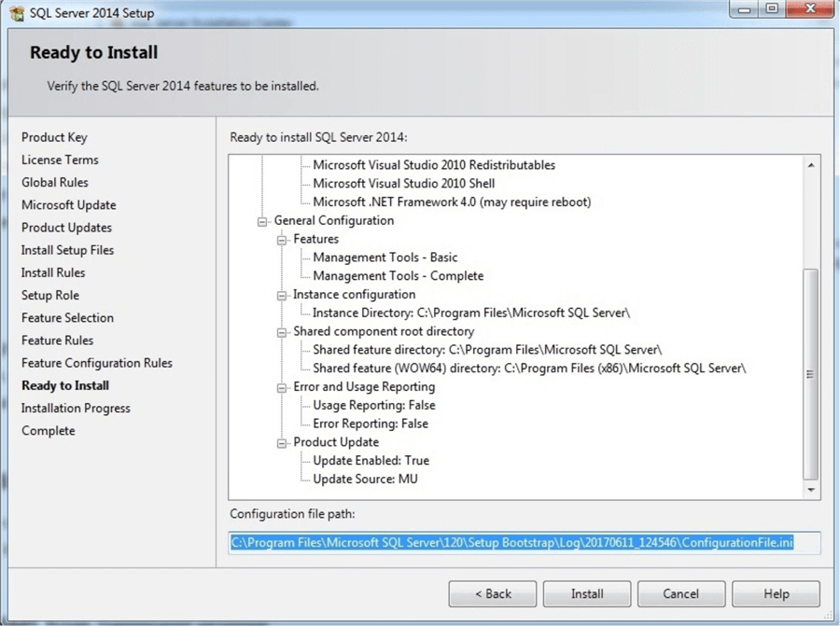Screen dimensions: 840x626
Task: Click the SQL Server Setup title bar icon
Action: coord(17,13)
